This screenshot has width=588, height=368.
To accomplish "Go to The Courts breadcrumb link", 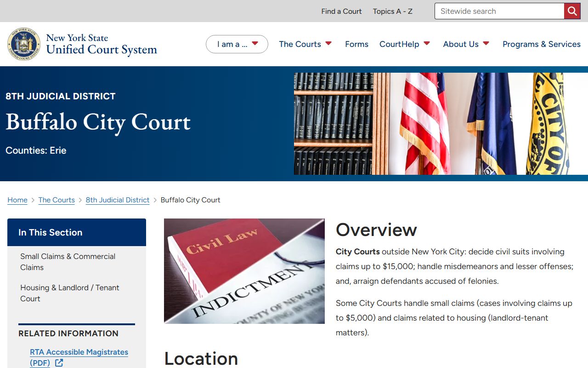I will click(57, 200).
